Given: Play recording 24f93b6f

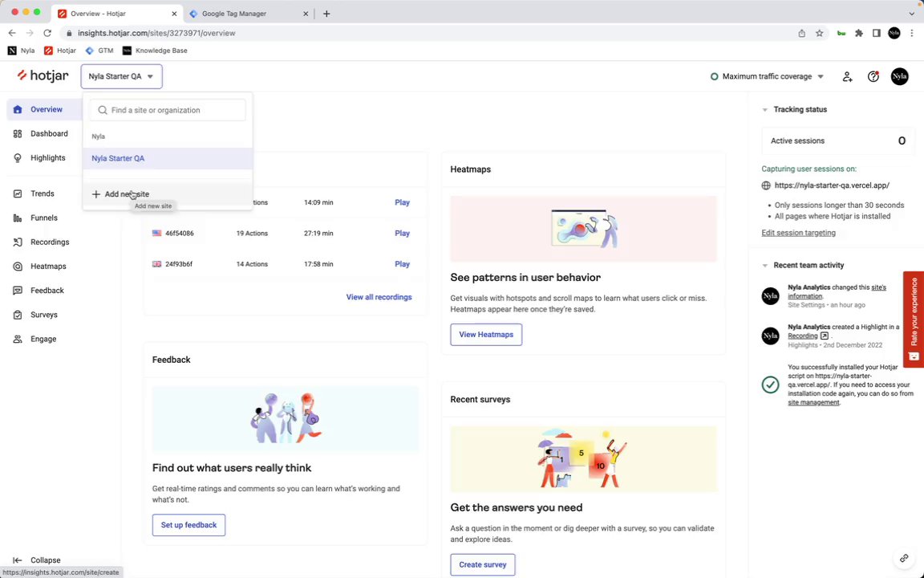Looking at the screenshot, I should tap(402, 263).
